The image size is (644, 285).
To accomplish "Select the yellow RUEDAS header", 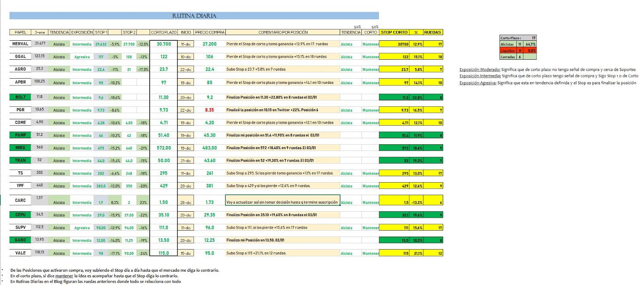I will click(433, 32).
